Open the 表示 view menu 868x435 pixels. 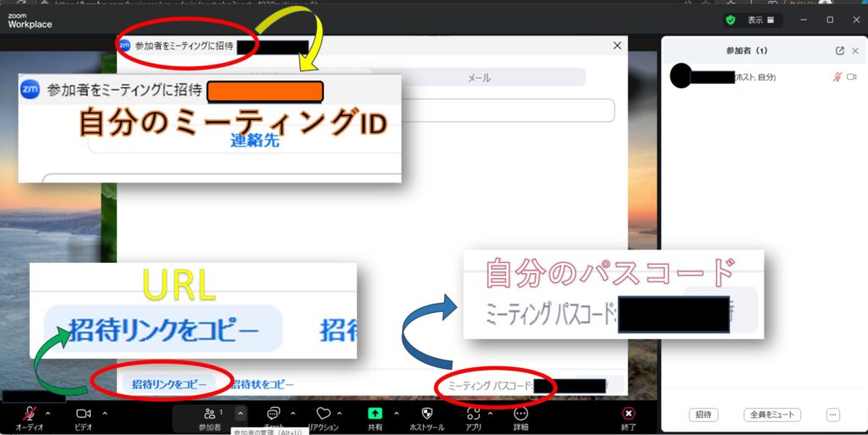(x=760, y=20)
